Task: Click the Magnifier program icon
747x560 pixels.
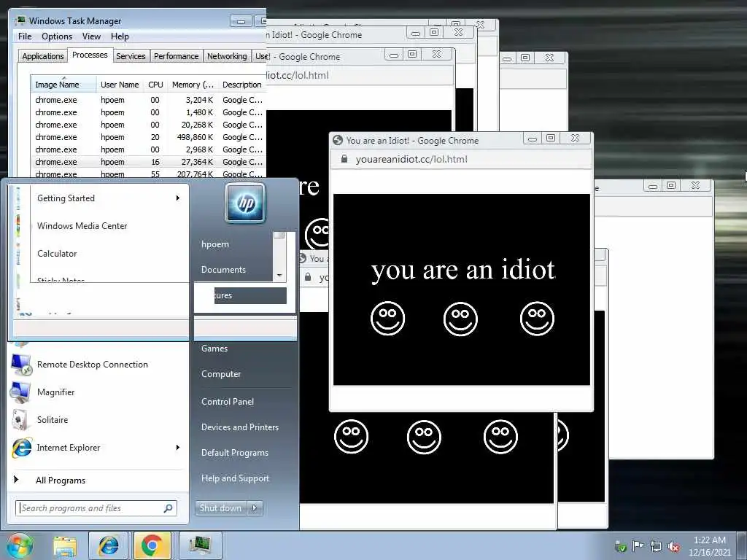Action: coord(20,392)
